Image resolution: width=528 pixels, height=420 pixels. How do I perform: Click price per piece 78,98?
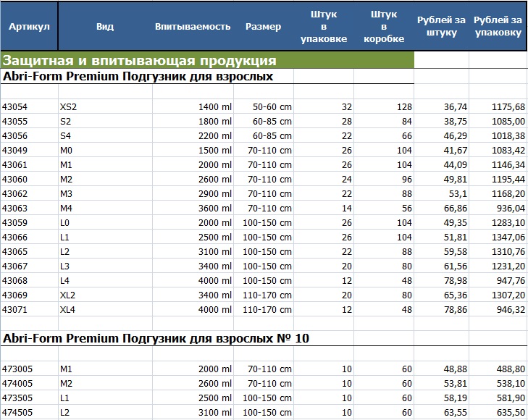pos(442,280)
